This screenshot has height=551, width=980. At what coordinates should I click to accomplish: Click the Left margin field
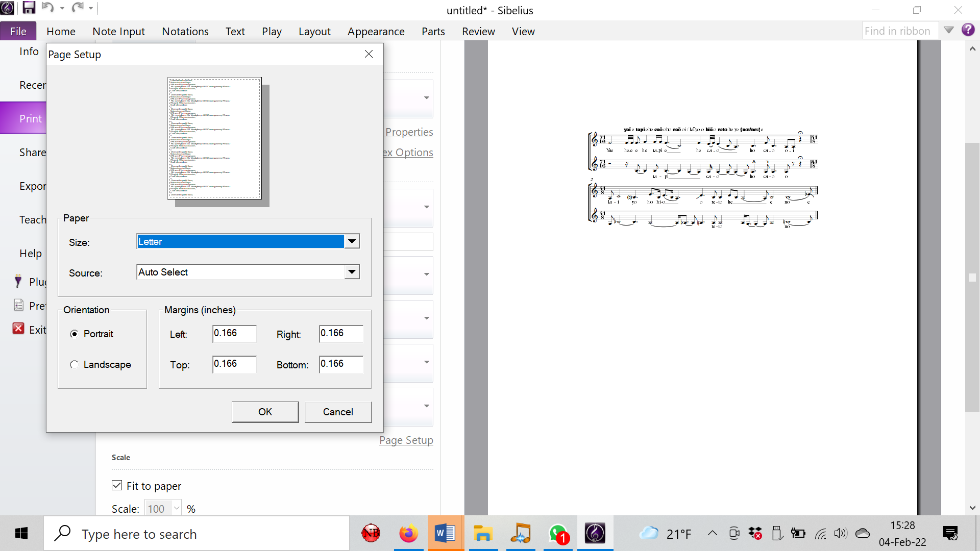[x=234, y=333]
